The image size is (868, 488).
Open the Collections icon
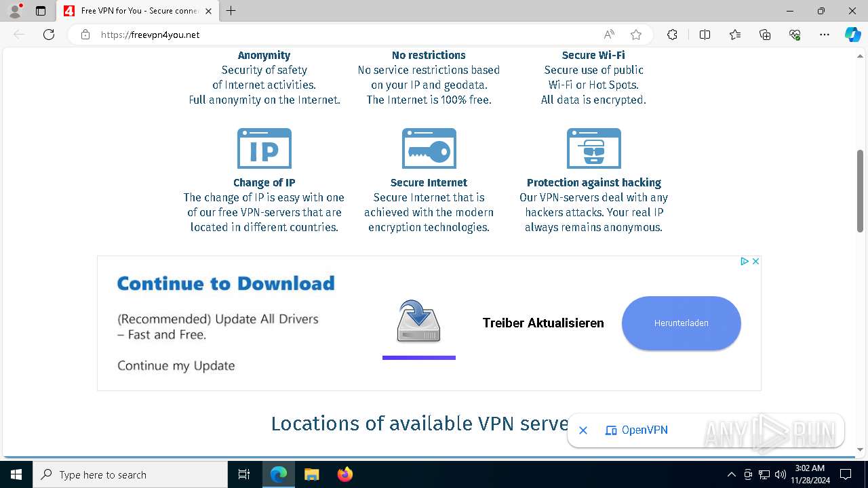765,35
